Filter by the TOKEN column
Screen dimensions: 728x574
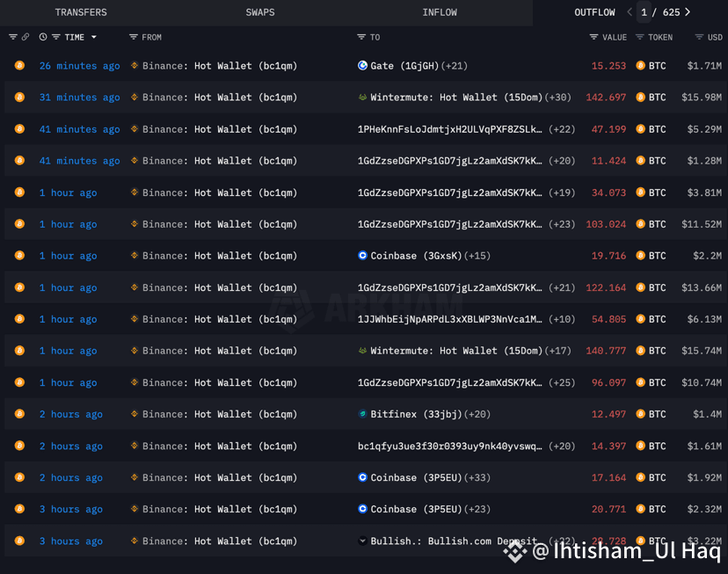point(639,37)
